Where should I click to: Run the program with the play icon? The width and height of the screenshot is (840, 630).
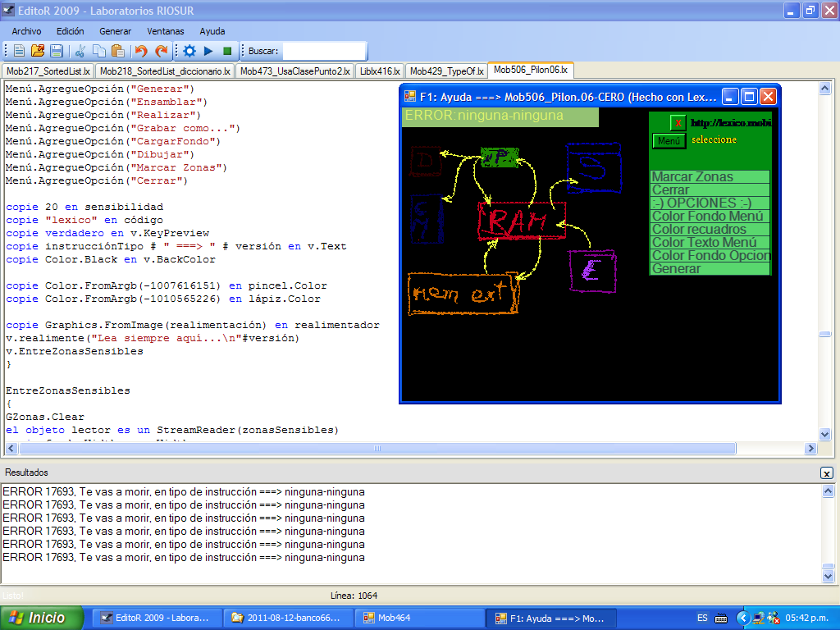pos(208,51)
